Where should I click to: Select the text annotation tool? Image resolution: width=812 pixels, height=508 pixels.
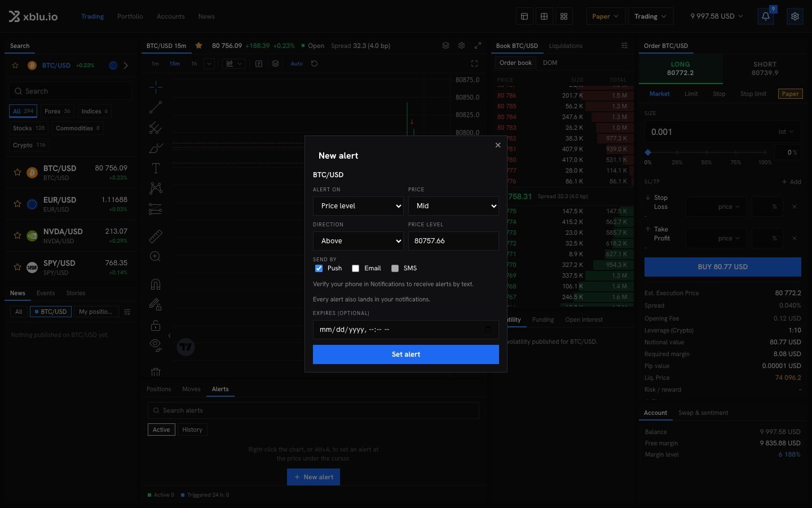[156, 168]
